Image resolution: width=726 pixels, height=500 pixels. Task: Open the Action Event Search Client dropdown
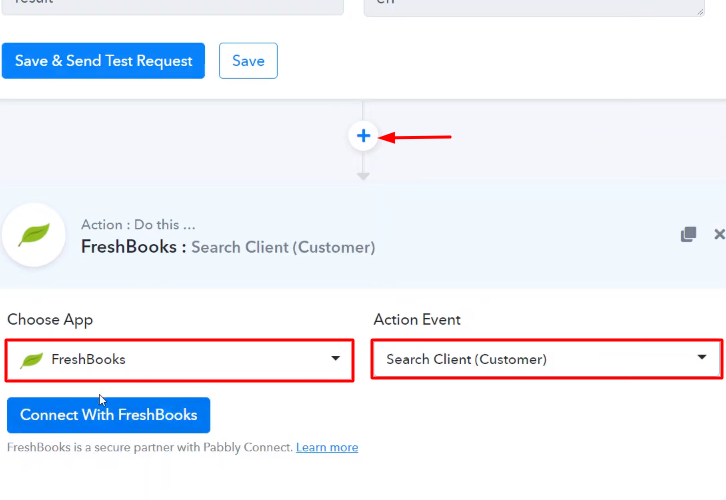tap(546, 359)
